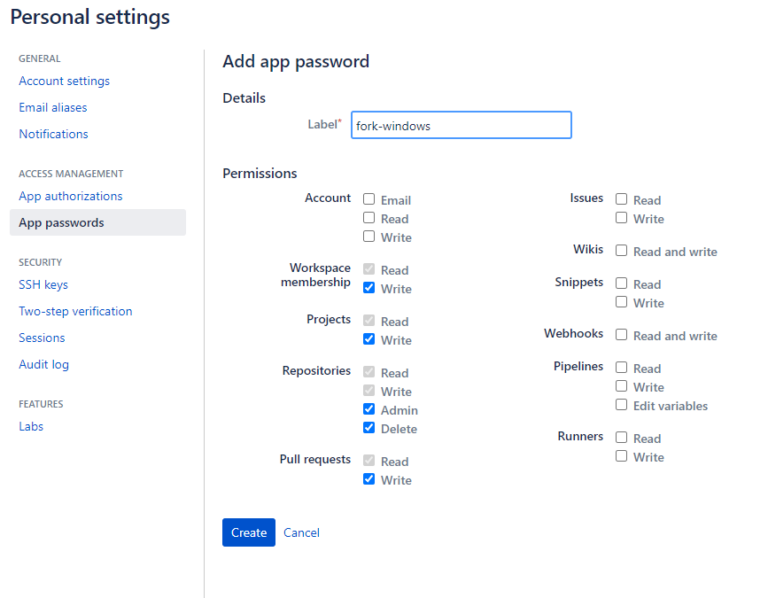Click the Details section heading
768x598 pixels.
(x=244, y=98)
